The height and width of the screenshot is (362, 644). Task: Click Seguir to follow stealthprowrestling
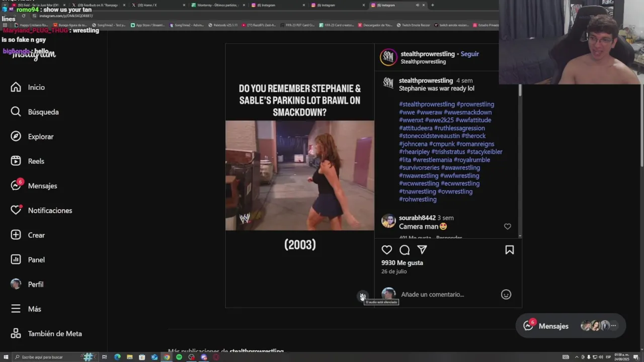click(470, 54)
